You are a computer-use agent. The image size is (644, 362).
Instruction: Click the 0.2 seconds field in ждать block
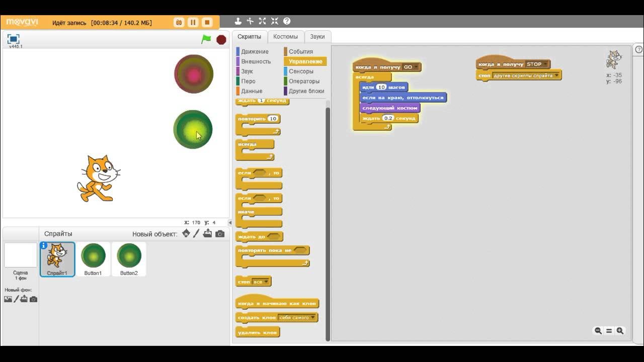tap(388, 118)
